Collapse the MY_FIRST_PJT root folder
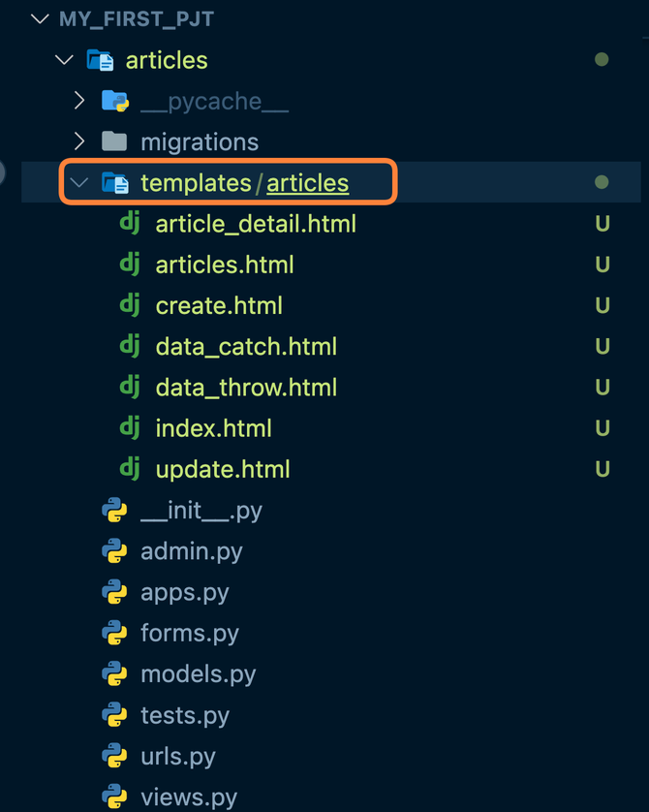Viewport: 649px width, 812px height. [x=40, y=19]
